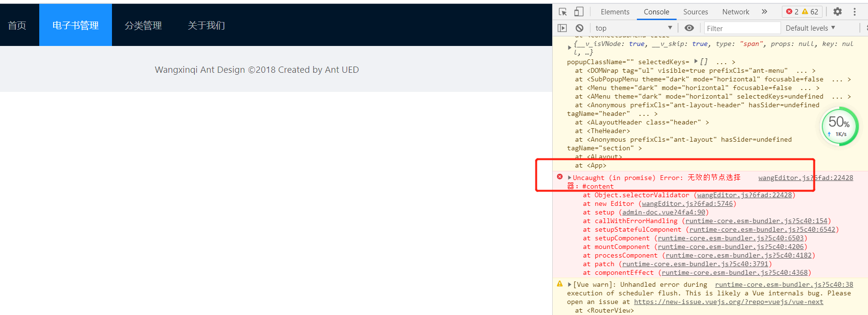The height and width of the screenshot is (315, 868).
Task: Open runtime-core link at setupComponent
Action: coord(731,238)
